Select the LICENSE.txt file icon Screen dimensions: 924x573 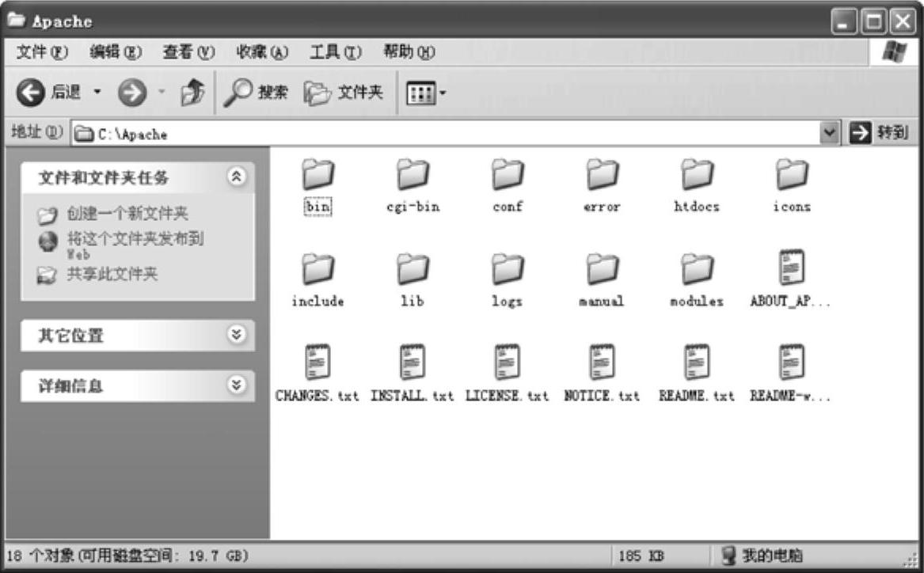[x=508, y=362]
